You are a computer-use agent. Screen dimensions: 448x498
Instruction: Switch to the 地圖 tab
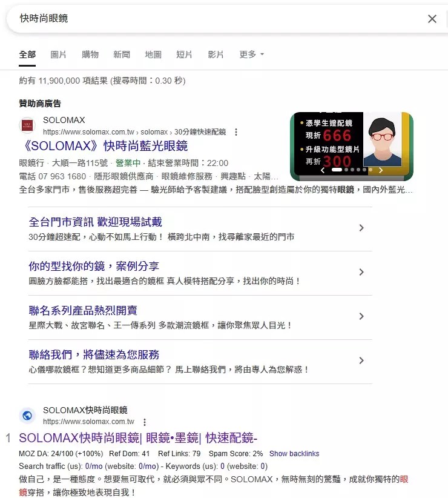click(x=153, y=55)
